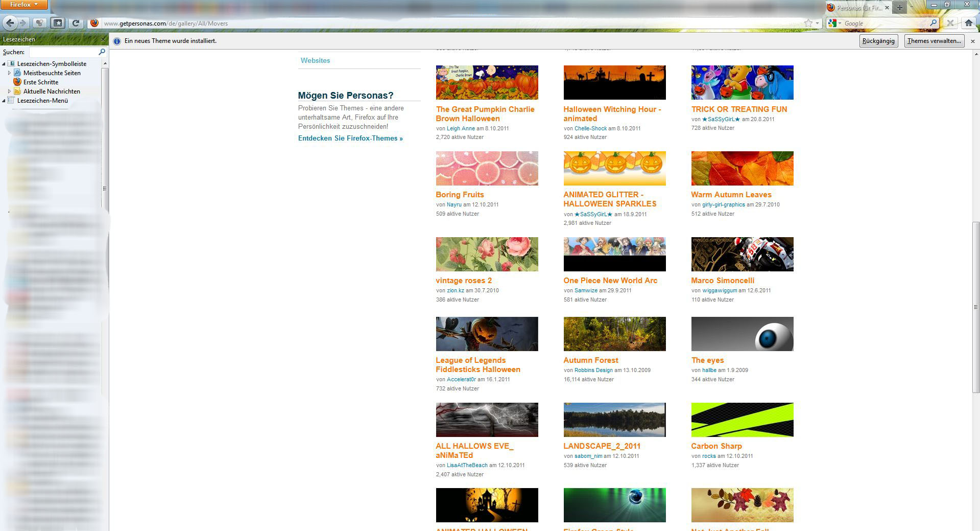Open the list all tabs dropdown arrow
Viewport: 980px width, 531px height.
pos(912,8)
